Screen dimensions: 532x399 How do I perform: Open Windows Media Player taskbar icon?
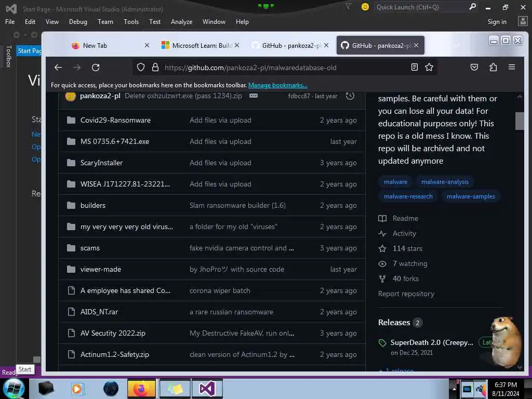point(77,389)
